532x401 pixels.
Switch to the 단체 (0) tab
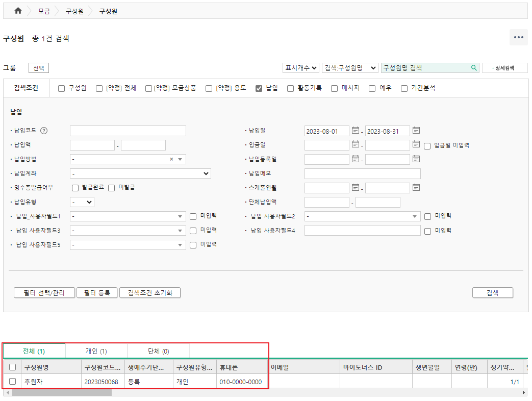158,351
